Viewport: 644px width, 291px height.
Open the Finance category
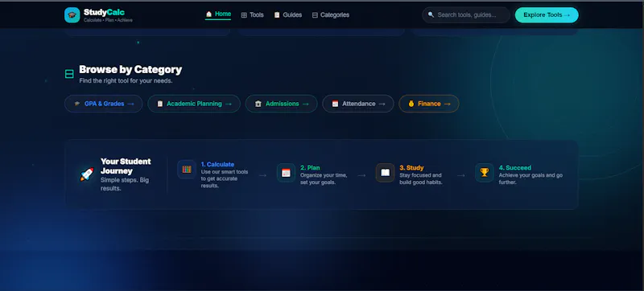429,104
